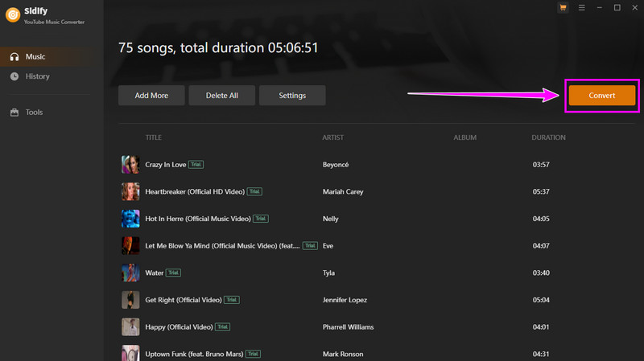Select the Uptown Funk title
644x361 pixels.
(194, 354)
